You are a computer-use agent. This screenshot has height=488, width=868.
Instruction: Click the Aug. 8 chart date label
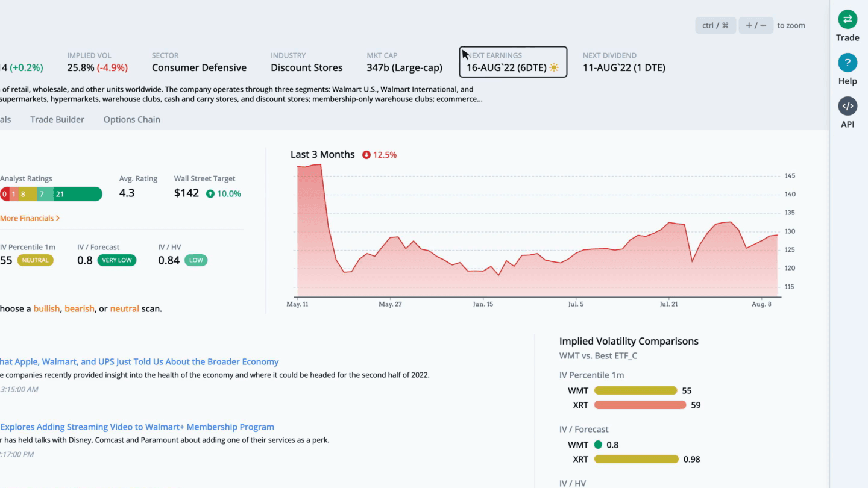pyautogui.click(x=761, y=304)
